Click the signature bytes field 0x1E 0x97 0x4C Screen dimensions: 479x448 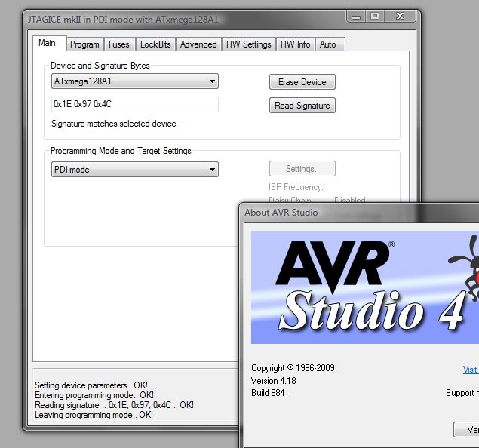(135, 104)
